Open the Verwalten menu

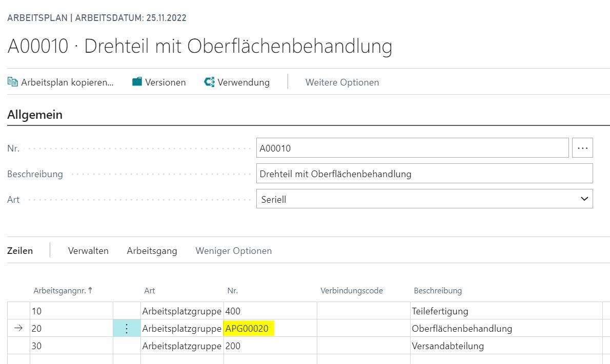click(88, 250)
